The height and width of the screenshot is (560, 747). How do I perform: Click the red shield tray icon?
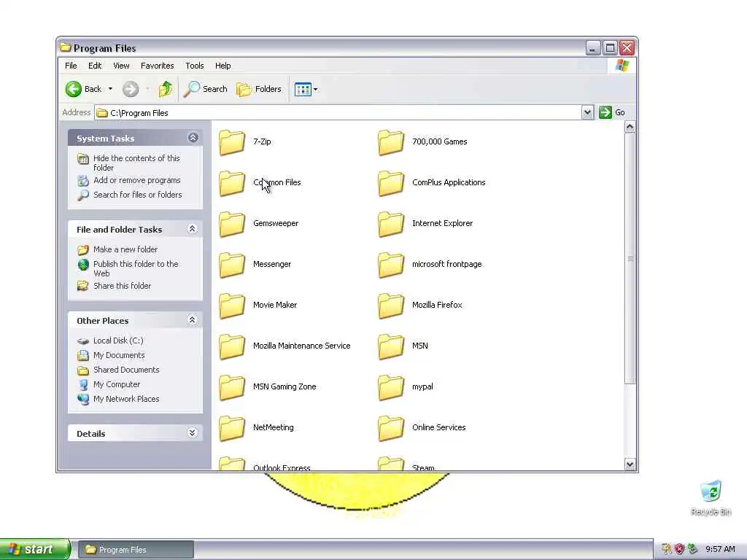click(x=679, y=549)
